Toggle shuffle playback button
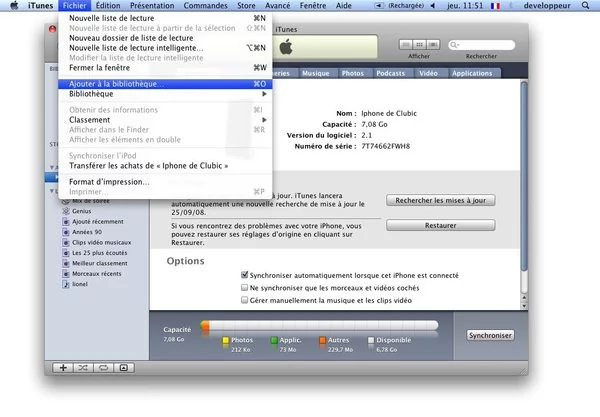The height and width of the screenshot is (417, 600). [x=83, y=368]
